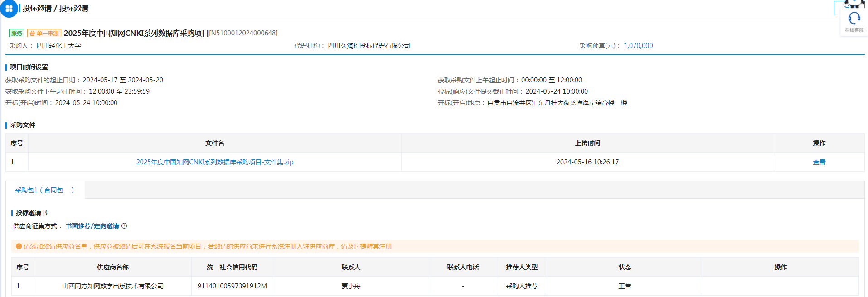The image size is (868, 297).
Task: Download the 文件集.zip procurement file
Action: (x=214, y=162)
